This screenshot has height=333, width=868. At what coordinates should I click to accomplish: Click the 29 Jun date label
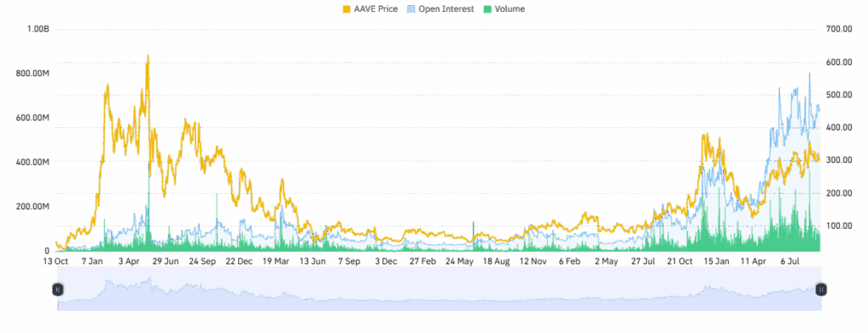click(165, 261)
